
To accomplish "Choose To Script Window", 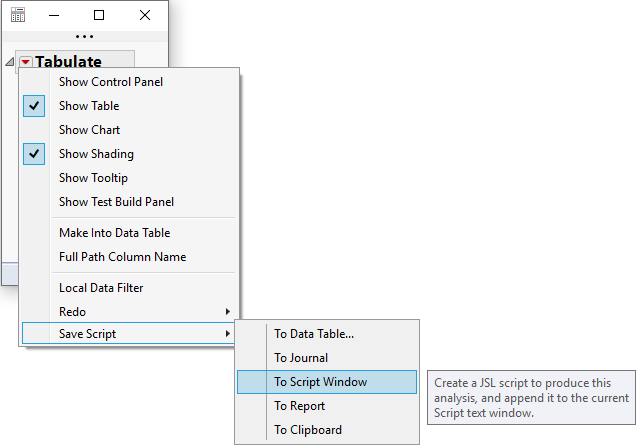I will point(320,382).
